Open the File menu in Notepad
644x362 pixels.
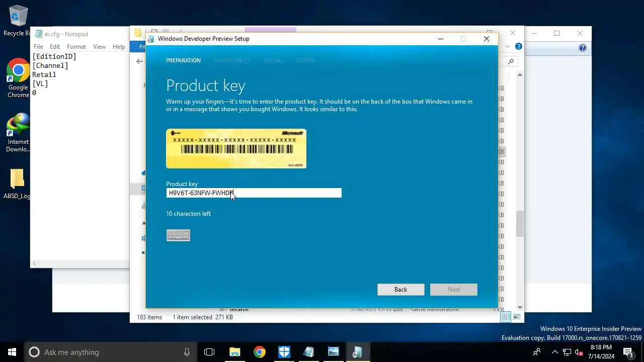coord(38,47)
